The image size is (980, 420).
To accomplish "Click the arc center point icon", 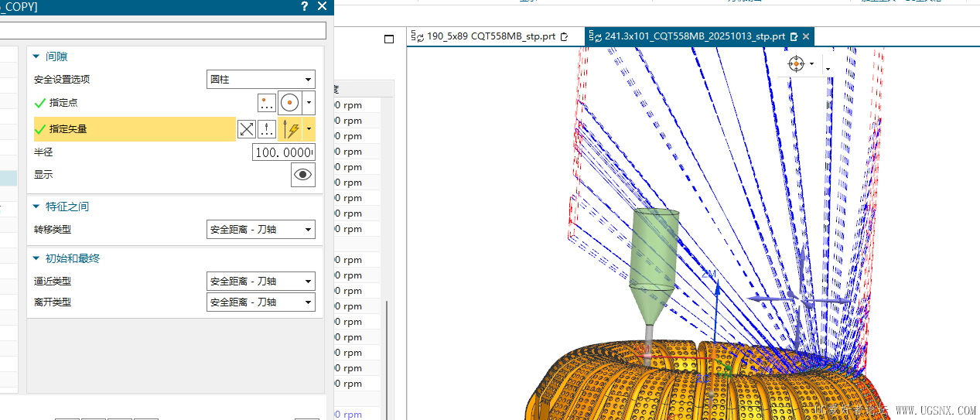I will [290, 103].
